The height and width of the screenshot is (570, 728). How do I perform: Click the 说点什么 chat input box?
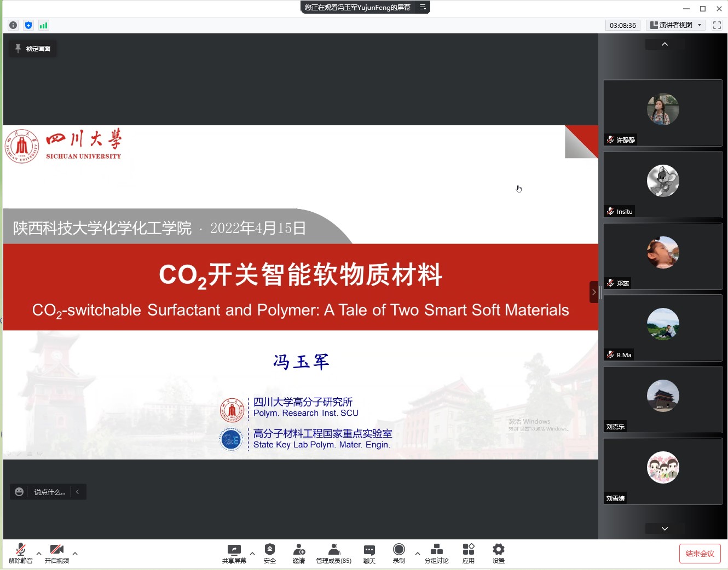coord(49,492)
